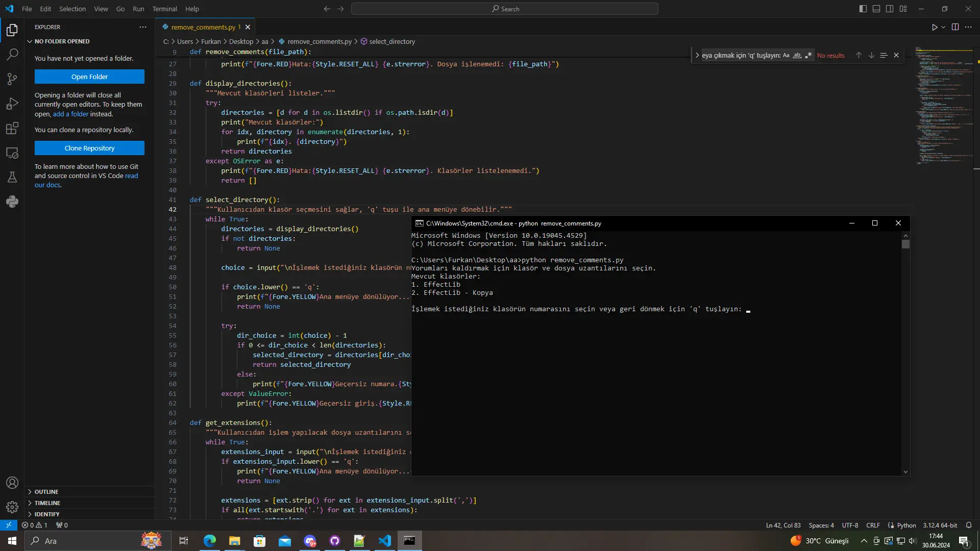Open the Extensions view
The image size is (980, 551).
pyautogui.click(x=12, y=128)
